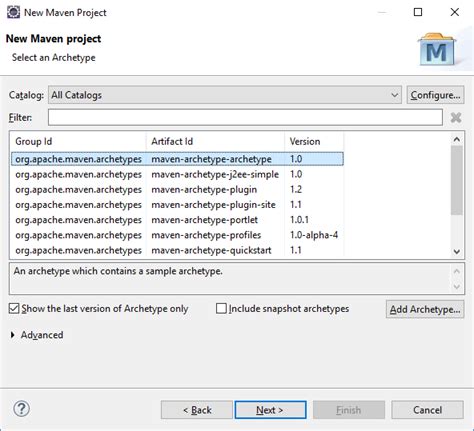
Task: Click the archetype list vertical scrollbar thumb
Action: (x=457, y=180)
